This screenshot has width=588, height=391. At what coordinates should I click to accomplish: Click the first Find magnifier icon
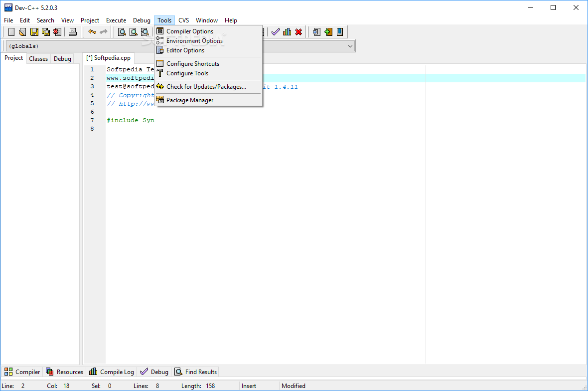pos(122,32)
